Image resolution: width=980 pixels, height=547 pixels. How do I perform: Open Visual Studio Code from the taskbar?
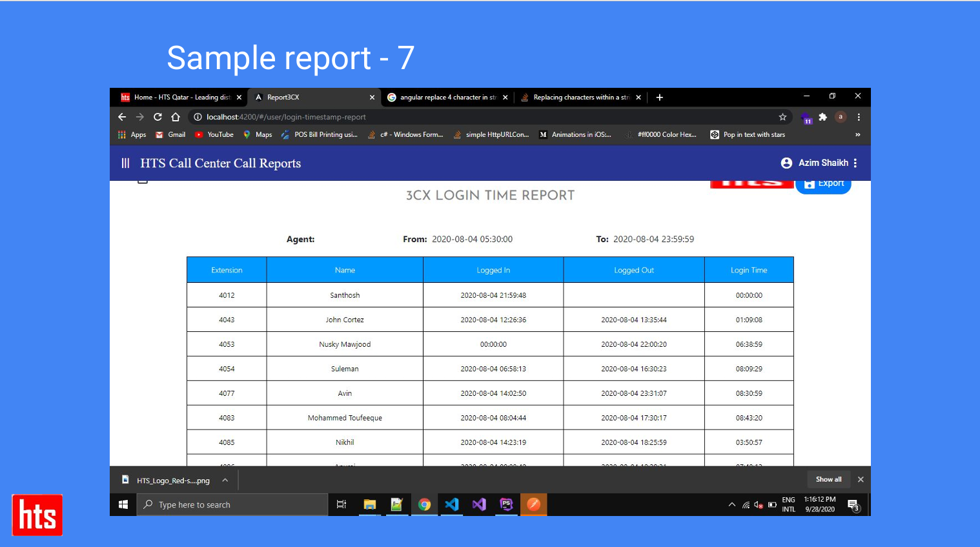(x=451, y=504)
